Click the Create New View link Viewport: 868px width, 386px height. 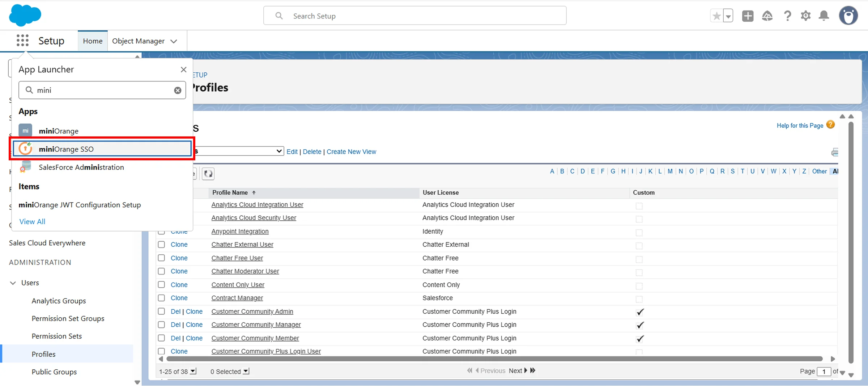click(x=351, y=152)
